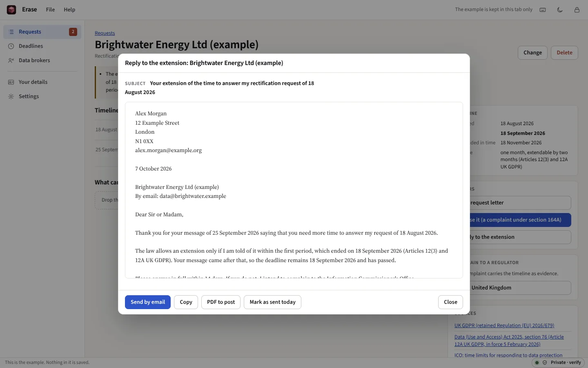The width and height of the screenshot is (588, 368).
Task: Click the red badge showing 2 on Requests
Action: [73, 32]
